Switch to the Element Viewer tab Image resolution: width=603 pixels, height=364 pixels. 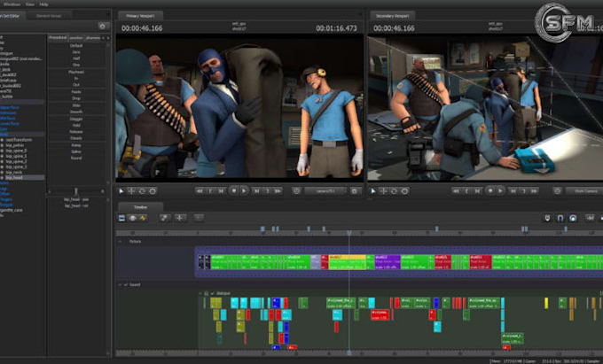click(x=49, y=16)
